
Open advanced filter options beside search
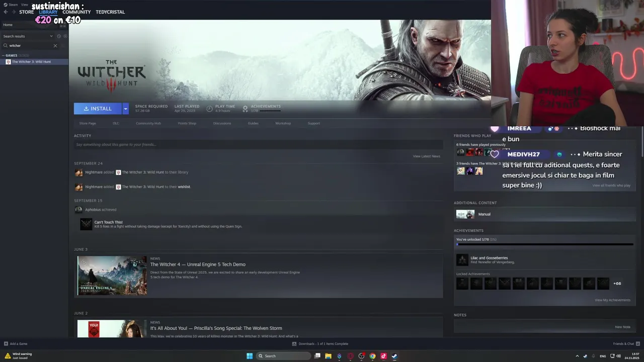pos(63,46)
